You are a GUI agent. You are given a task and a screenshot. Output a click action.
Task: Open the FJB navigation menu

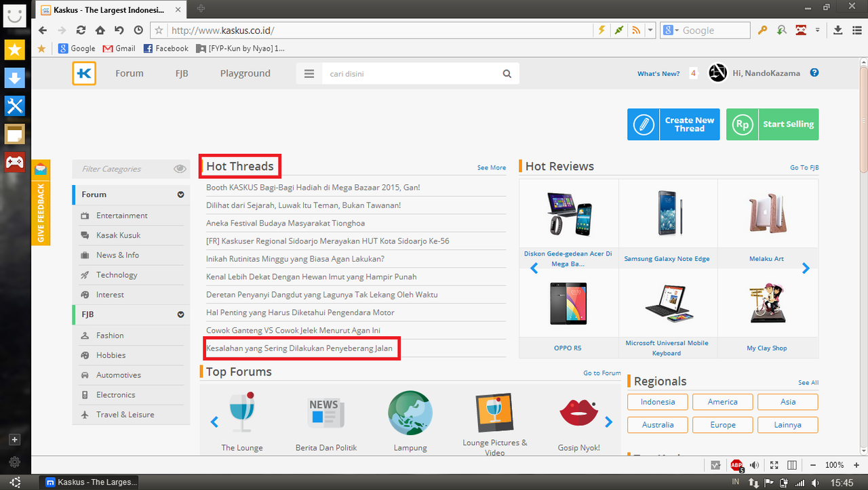pos(182,73)
